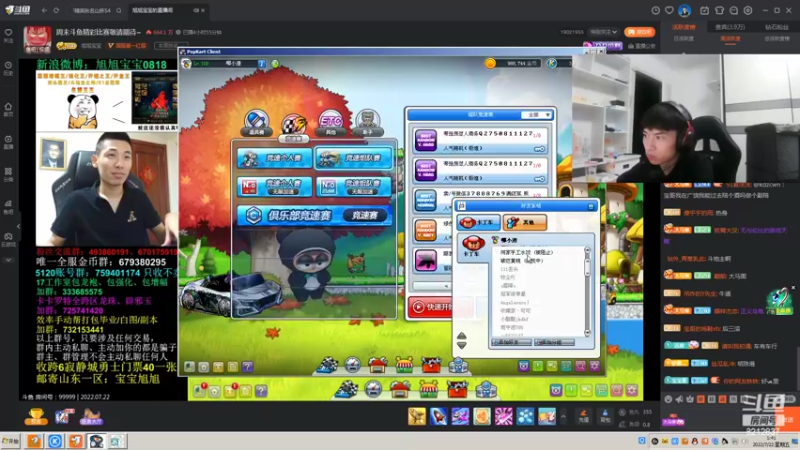Open the trophy icon below stream
The height and width of the screenshot is (450, 800).
(36, 417)
